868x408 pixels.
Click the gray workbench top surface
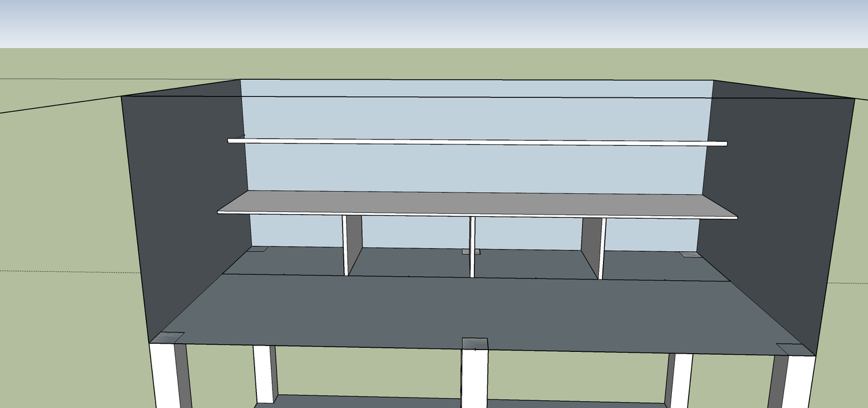477,204
